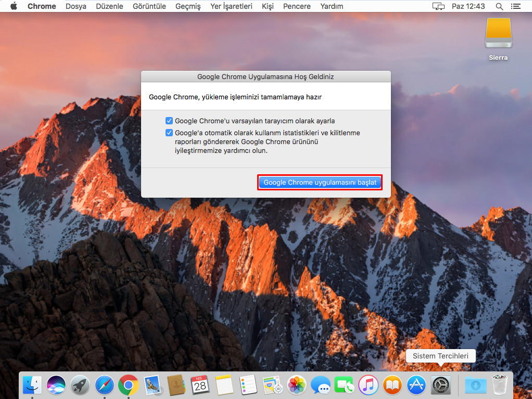Viewport: 532px width, 399px height.
Task: Open Reminders in the Dock
Action: (x=248, y=385)
